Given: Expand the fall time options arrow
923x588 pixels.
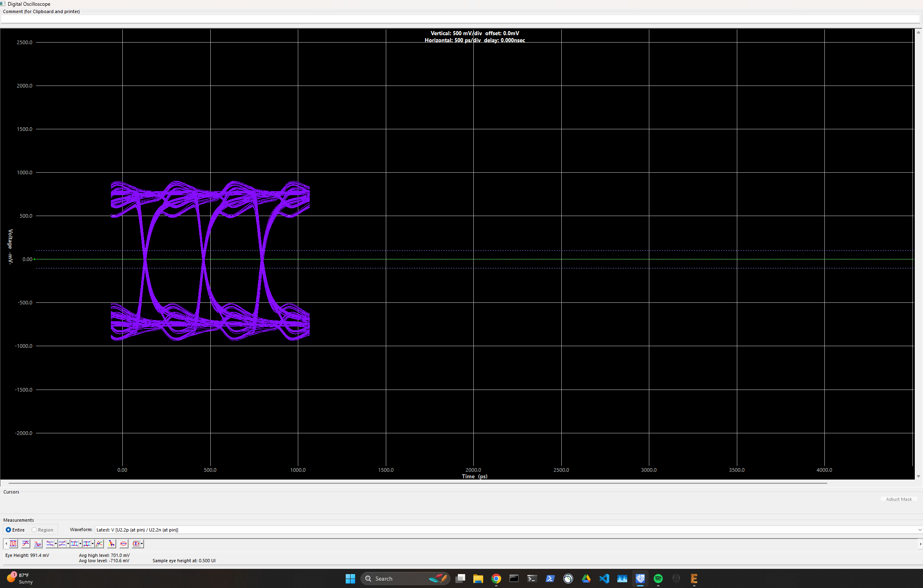Looking at the screenshot, I should point(56,544).
